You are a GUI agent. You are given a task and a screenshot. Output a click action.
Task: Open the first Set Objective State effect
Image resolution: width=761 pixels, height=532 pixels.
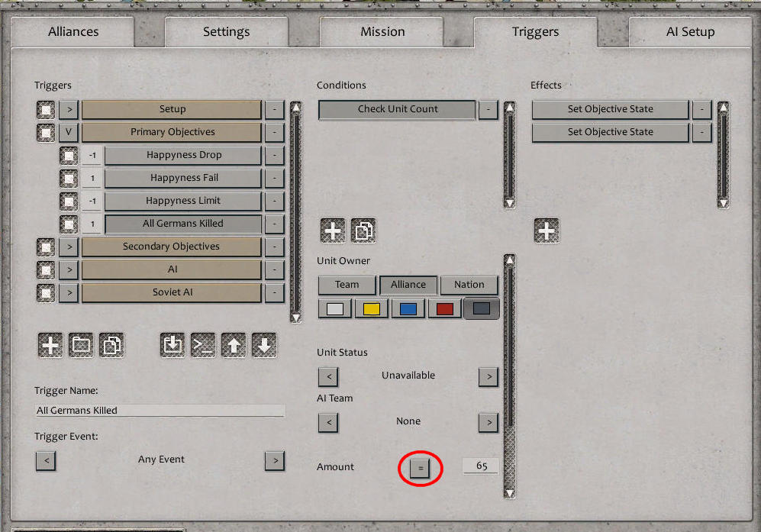pos(611,110)
